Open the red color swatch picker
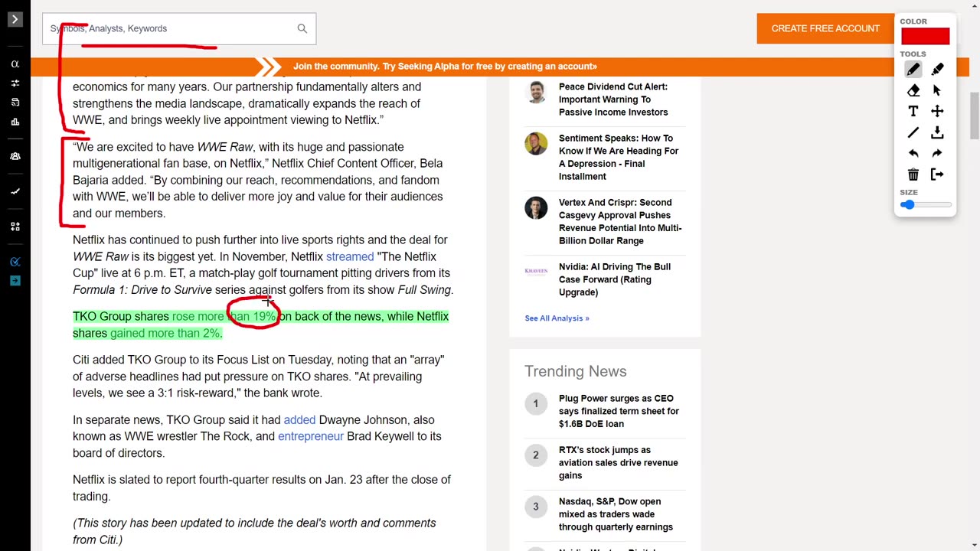 coord(925,36)
